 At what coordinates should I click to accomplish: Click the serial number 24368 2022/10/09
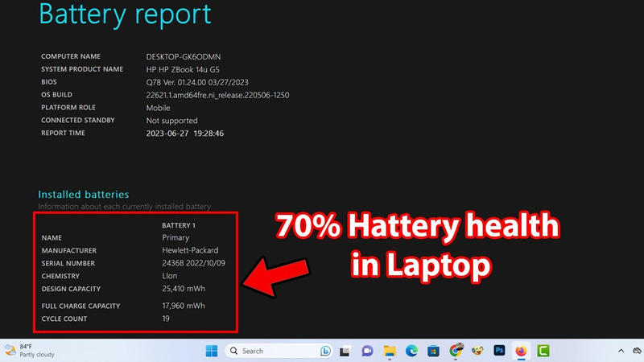pyautogui.click(x=193, y=263)
